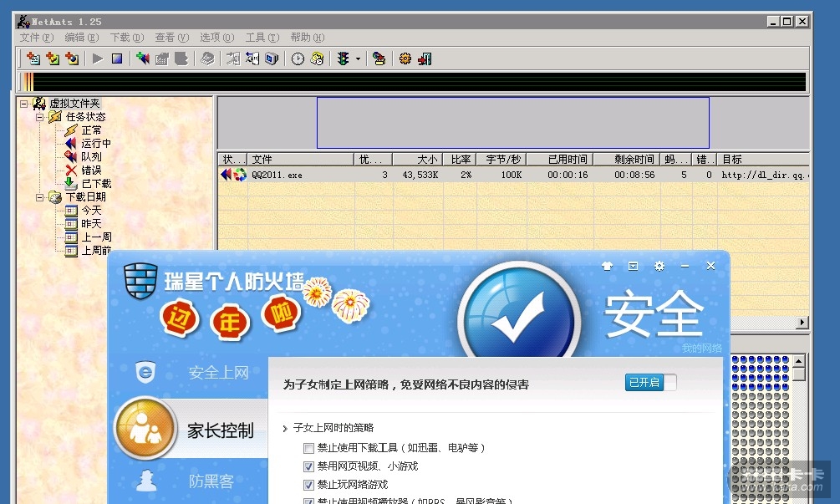Click the grayed arrow-into-page icon
Screen dimensions: 840x504
click(233, 59)
